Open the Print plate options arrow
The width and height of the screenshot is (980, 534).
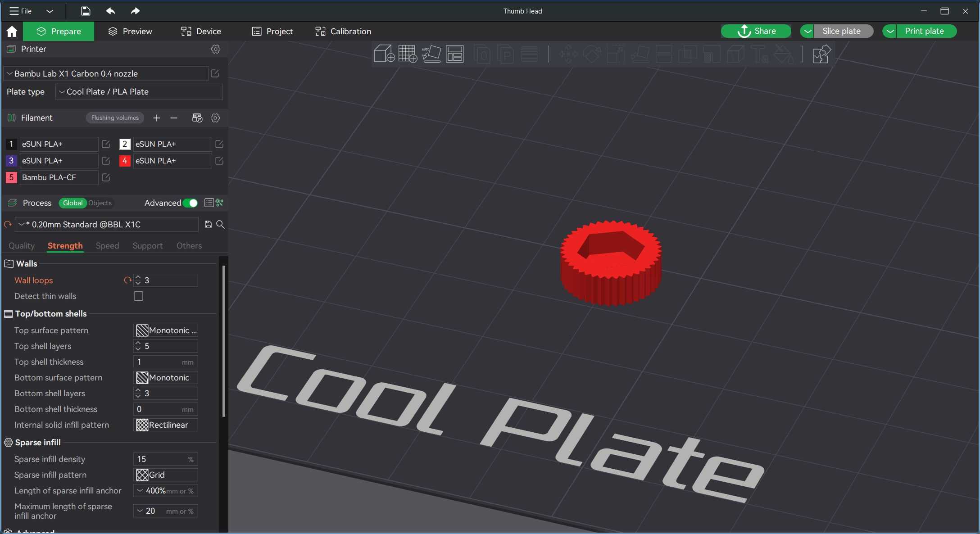[x=889, y=31]
